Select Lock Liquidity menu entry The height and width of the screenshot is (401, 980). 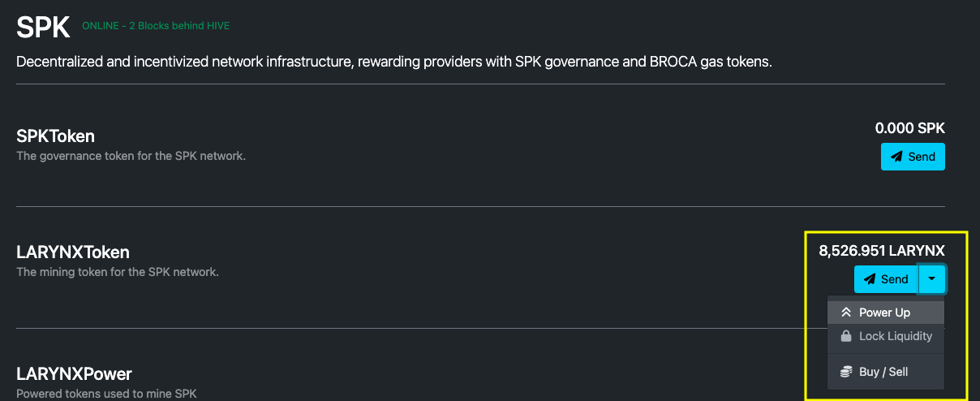(x=886, y=336)
